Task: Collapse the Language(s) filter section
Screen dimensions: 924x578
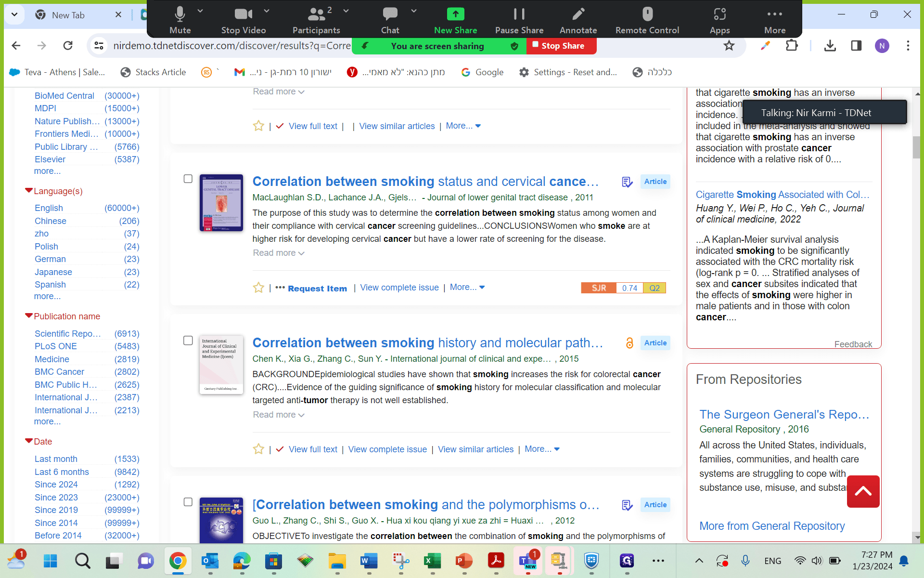Action: pos(29,191)
